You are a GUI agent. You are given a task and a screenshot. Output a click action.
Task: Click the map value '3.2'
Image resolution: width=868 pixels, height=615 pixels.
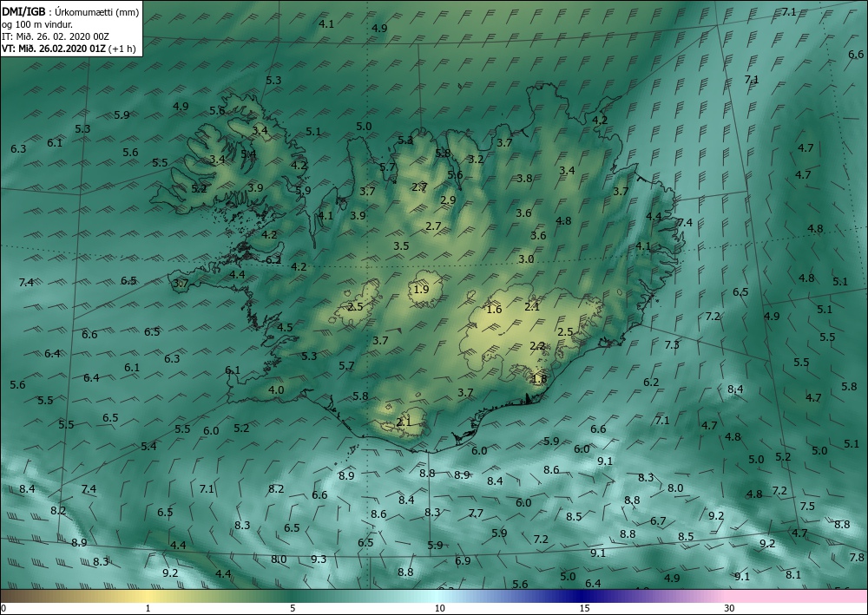(476, 160)
